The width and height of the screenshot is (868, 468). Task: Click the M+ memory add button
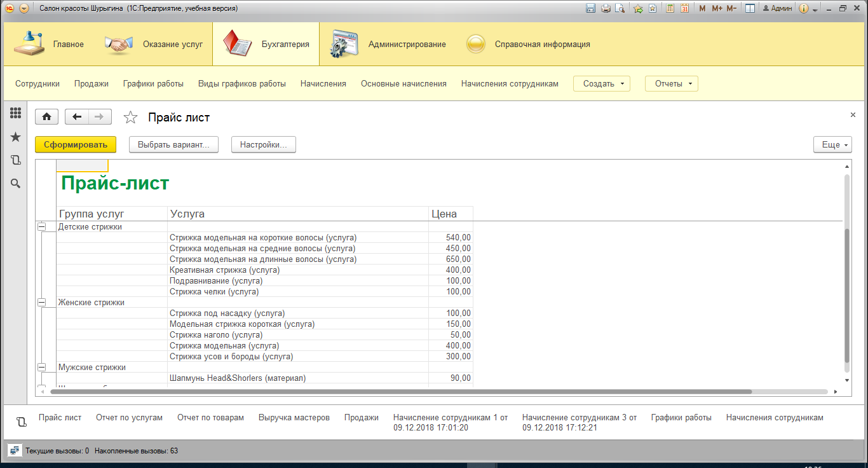pyautogui.click(x=717, y=8)
